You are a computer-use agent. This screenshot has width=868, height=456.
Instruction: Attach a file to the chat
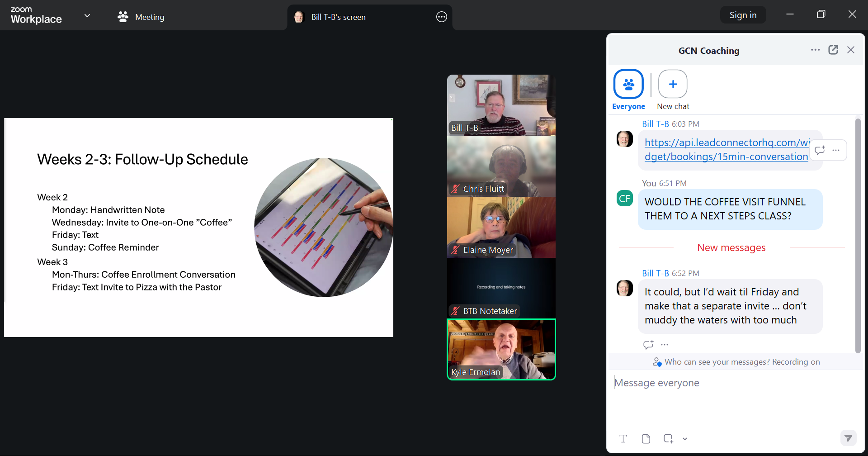[646, 438]
